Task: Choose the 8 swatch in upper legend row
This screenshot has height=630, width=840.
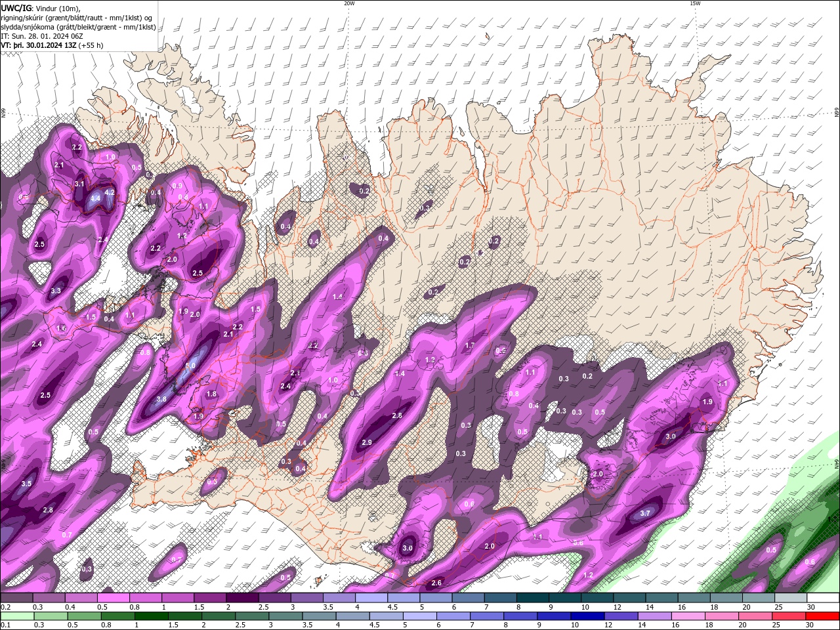Action: click(x=532, y=598)
